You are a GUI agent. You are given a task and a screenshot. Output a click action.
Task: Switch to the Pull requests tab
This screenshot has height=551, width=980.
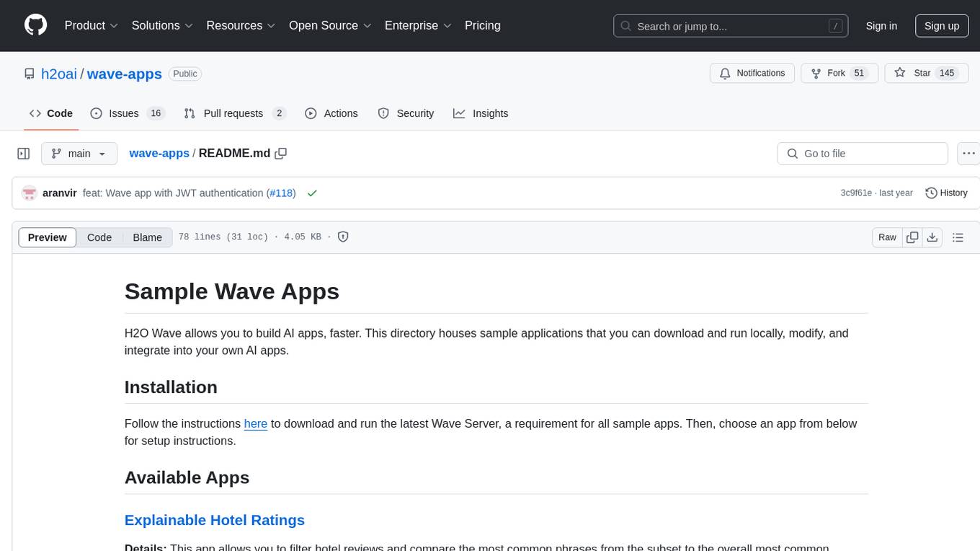(235, 113)
